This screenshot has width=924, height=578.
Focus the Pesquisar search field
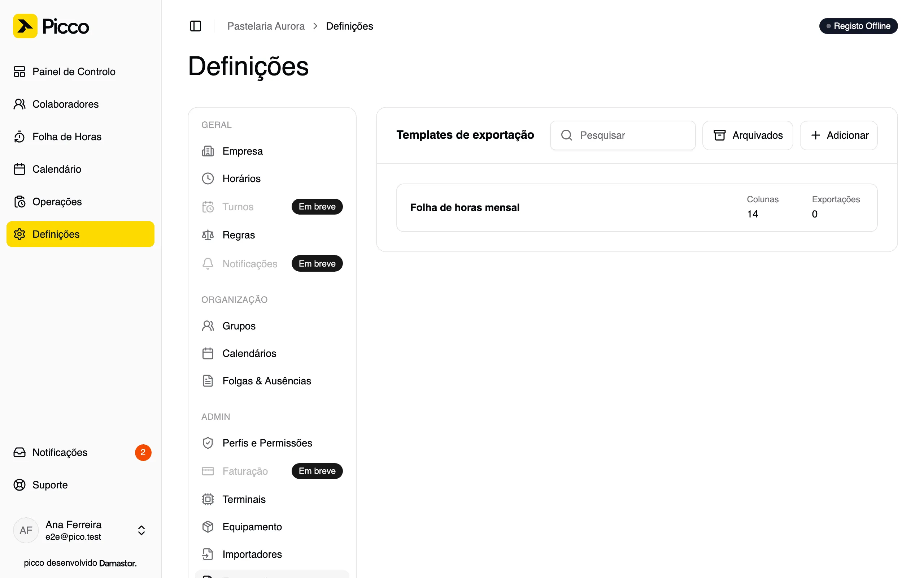[x=623, y=135]
